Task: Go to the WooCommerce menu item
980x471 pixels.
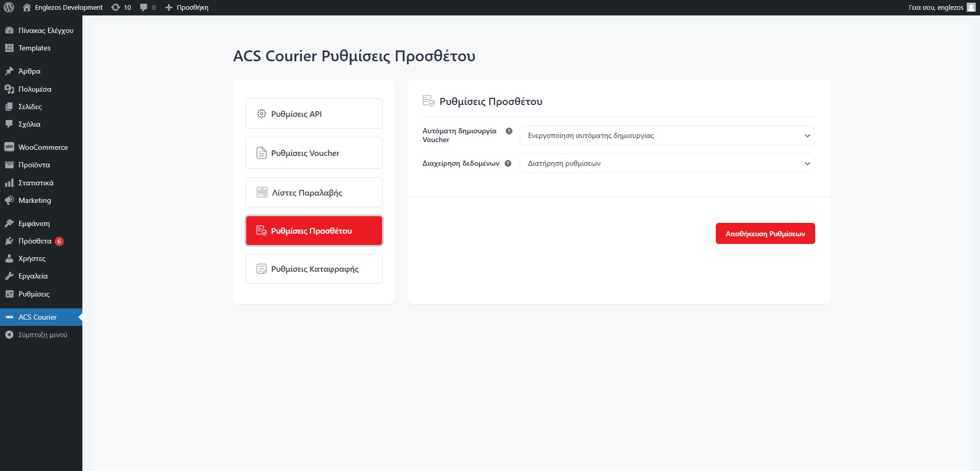Action: pos(41,147)
